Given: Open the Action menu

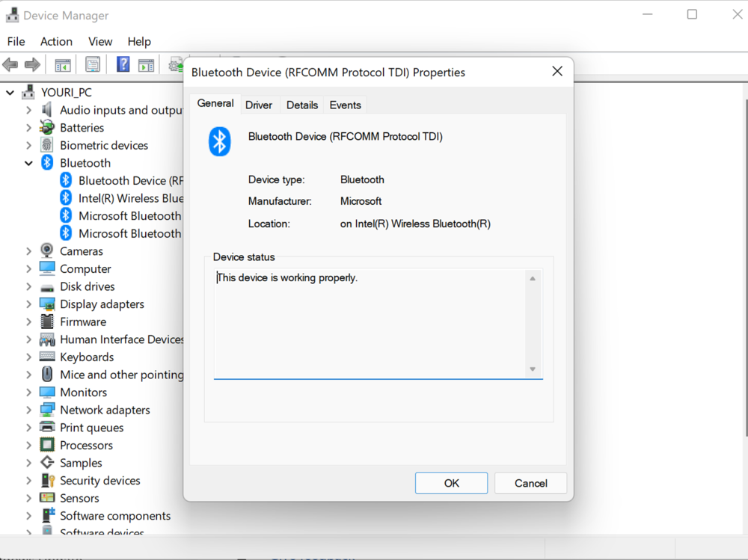Looking at the screenshot, I should pyautogui.click(x=56, y=42).
